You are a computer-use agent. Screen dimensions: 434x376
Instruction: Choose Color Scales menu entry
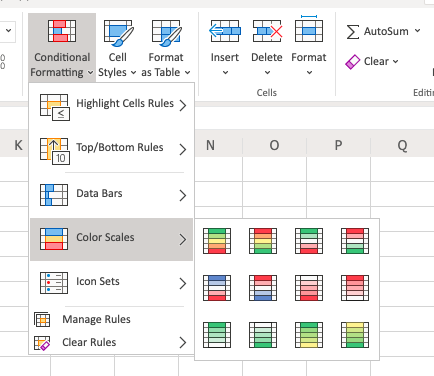[112, 239]
